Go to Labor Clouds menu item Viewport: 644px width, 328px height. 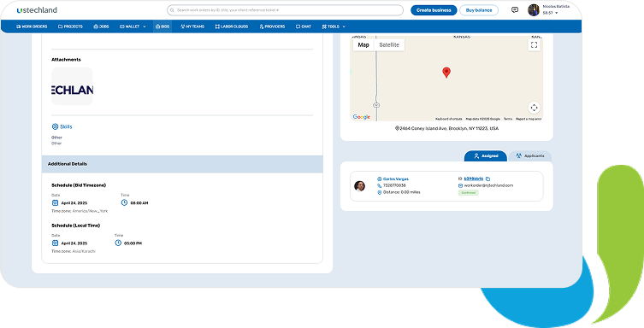pos(232,26)
